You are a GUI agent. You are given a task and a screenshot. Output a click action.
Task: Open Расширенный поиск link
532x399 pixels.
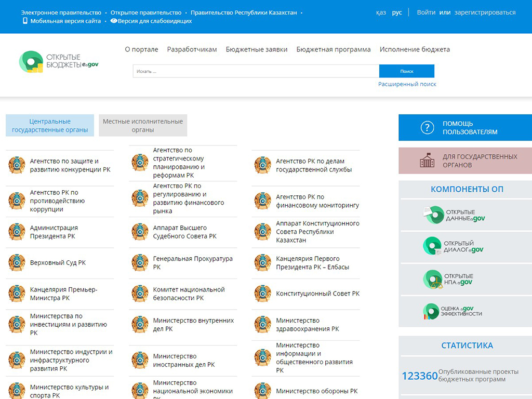pyautogui.click(x=407, y=84)
